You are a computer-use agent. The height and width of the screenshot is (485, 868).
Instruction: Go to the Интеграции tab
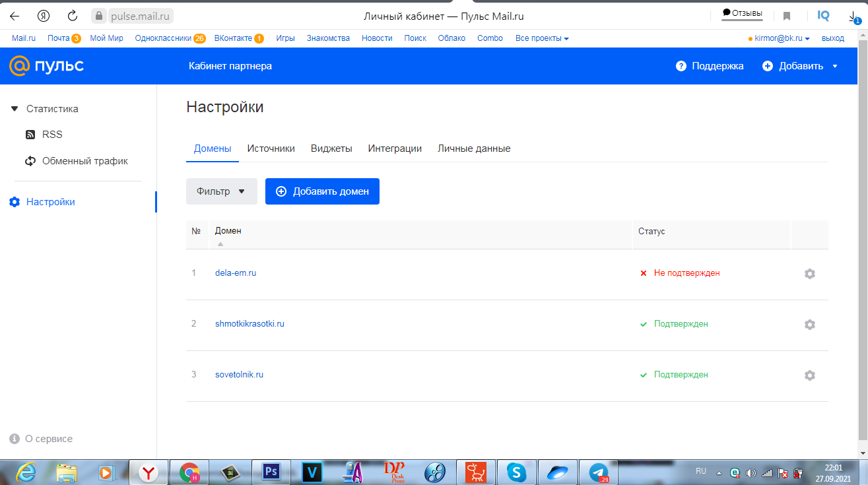[x=395, y=148]
